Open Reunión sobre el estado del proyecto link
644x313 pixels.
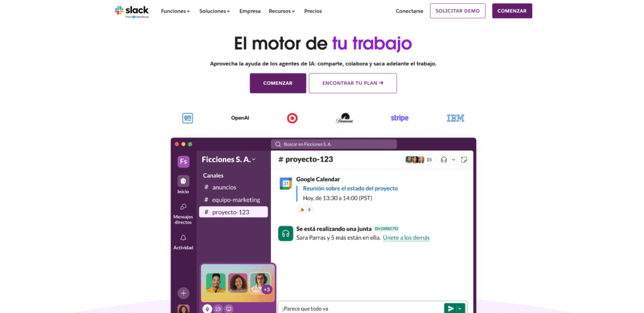point(350,189)
